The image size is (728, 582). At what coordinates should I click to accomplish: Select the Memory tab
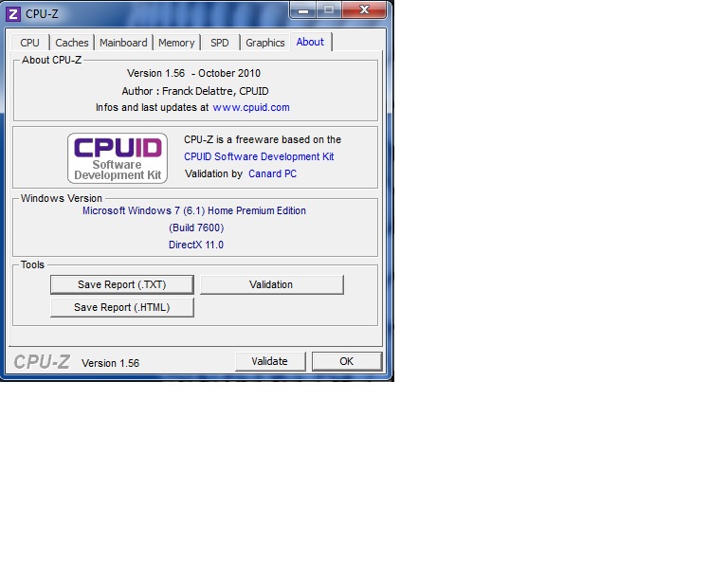tap(176, 43)
